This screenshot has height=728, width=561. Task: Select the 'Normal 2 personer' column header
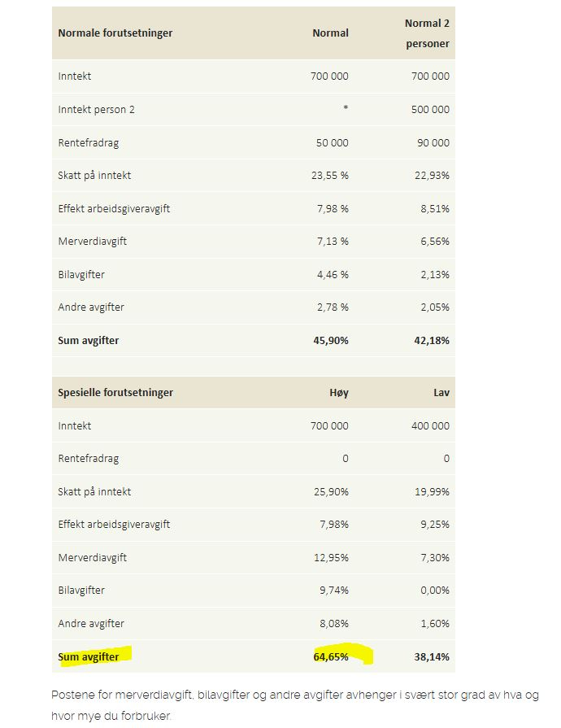[427, 33]
